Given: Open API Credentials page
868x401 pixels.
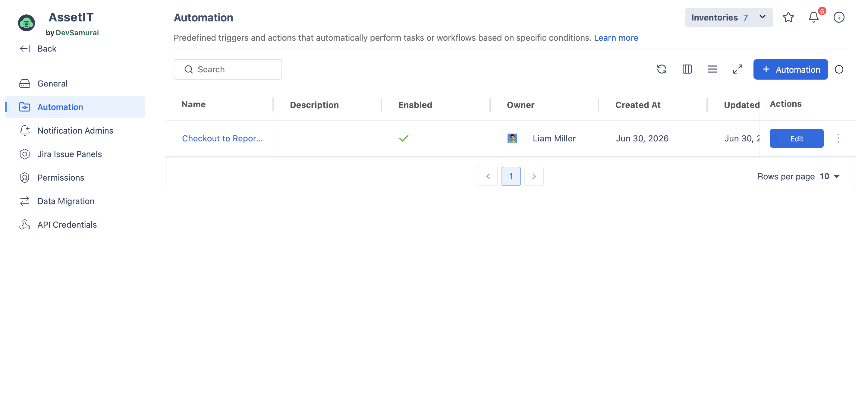Looking at the screenshot, I should point(74,224).
